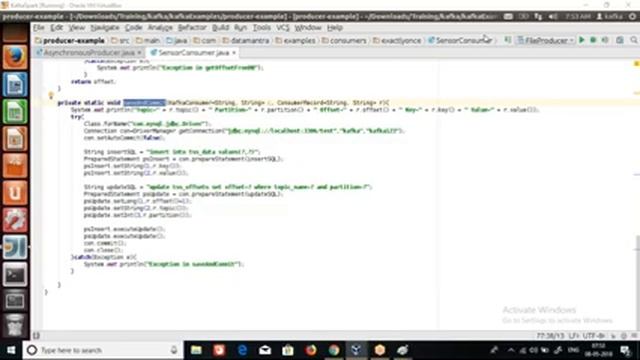Open LibreOffice Calc in the dock

coord(15,111)
